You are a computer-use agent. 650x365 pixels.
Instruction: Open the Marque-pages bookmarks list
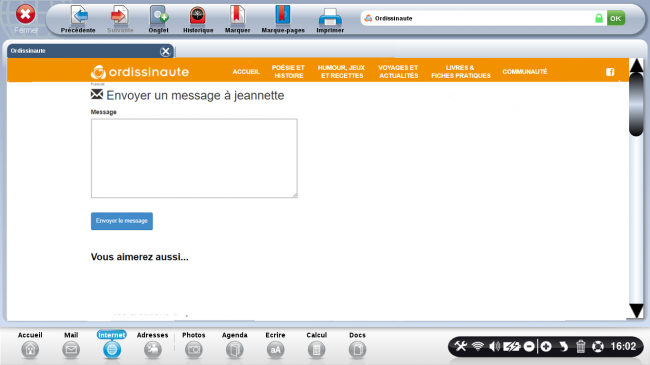coord(283,19)
